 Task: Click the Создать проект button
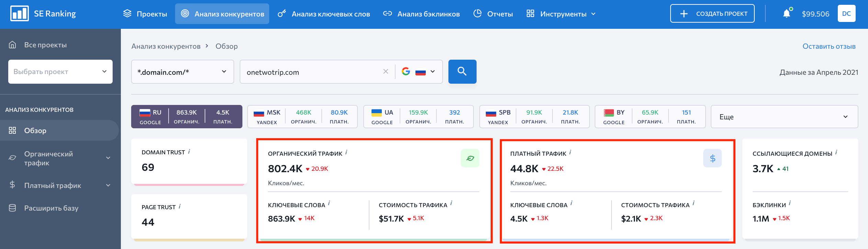[712, 14]
